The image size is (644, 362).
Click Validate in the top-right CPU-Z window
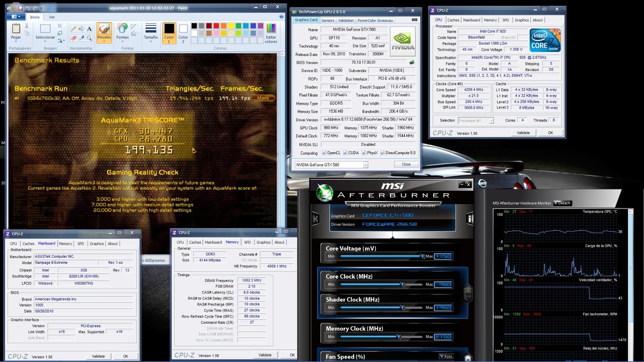[x=523, y=132]
